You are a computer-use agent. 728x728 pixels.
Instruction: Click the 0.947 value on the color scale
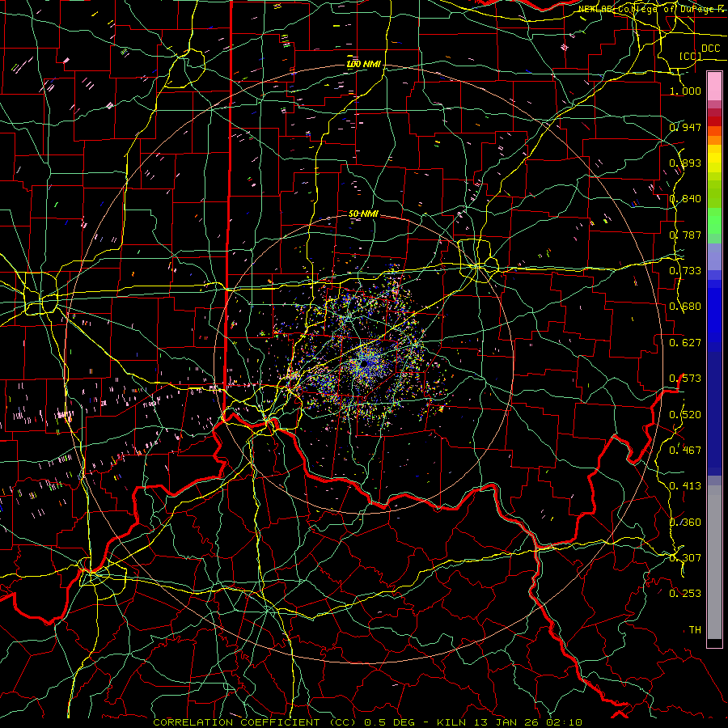pyautogui.click(x=685, y=127)
